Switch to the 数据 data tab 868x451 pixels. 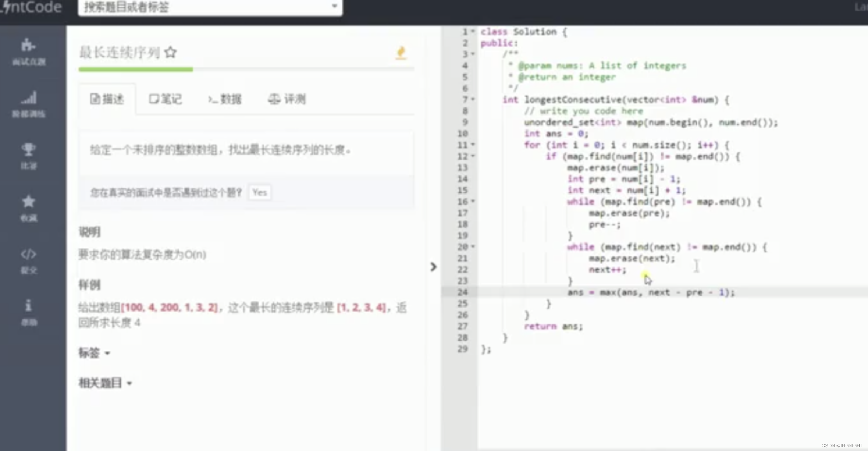(225, 99)
